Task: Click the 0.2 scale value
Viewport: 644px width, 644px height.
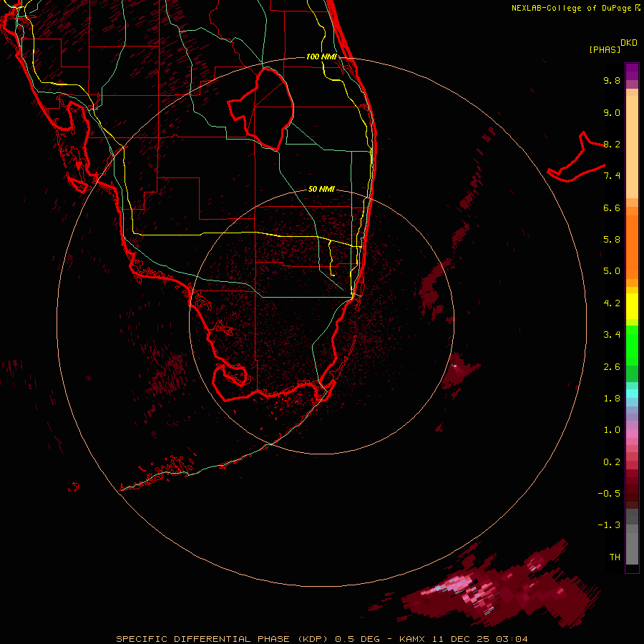Action: coord(612,462)
